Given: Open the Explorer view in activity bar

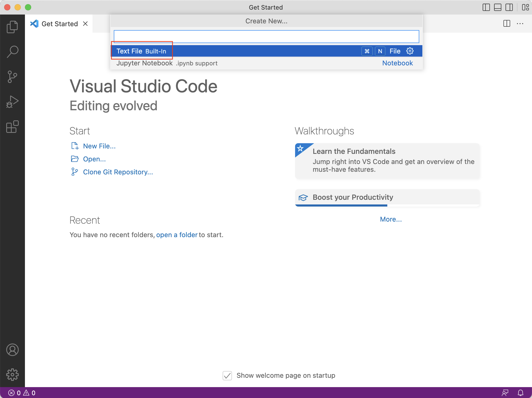Looking at the screenshot, I should pos(12,27).
